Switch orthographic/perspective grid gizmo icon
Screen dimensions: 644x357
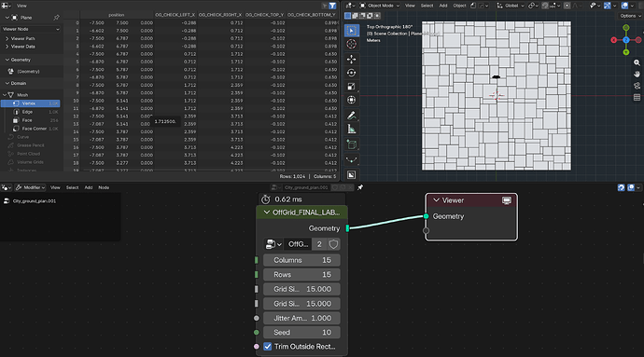[637, 97]
